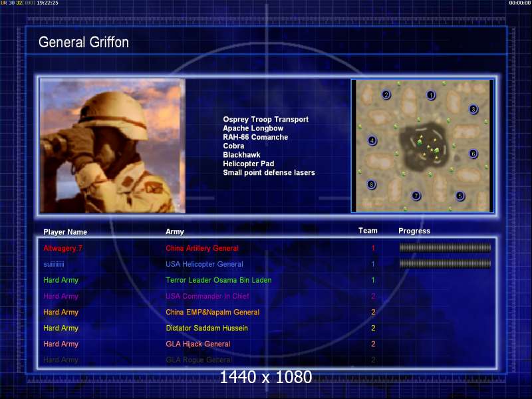Screen dimensions: 532x399
Task: Click the General Griffon title
Action: coord(84,43)
